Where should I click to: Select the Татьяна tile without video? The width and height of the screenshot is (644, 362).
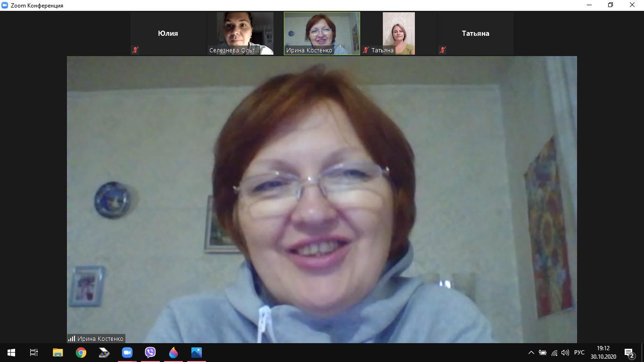pos(476,33)
